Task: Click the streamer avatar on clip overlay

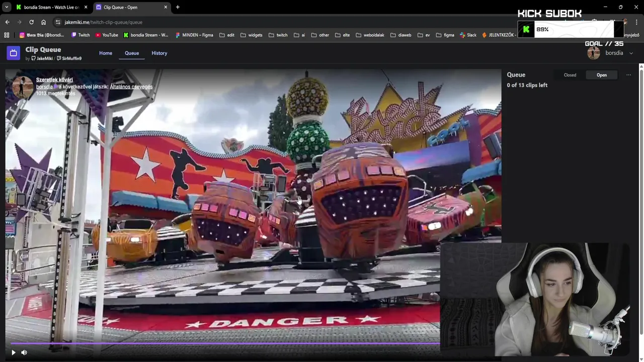Action: (x=22, y=87)
